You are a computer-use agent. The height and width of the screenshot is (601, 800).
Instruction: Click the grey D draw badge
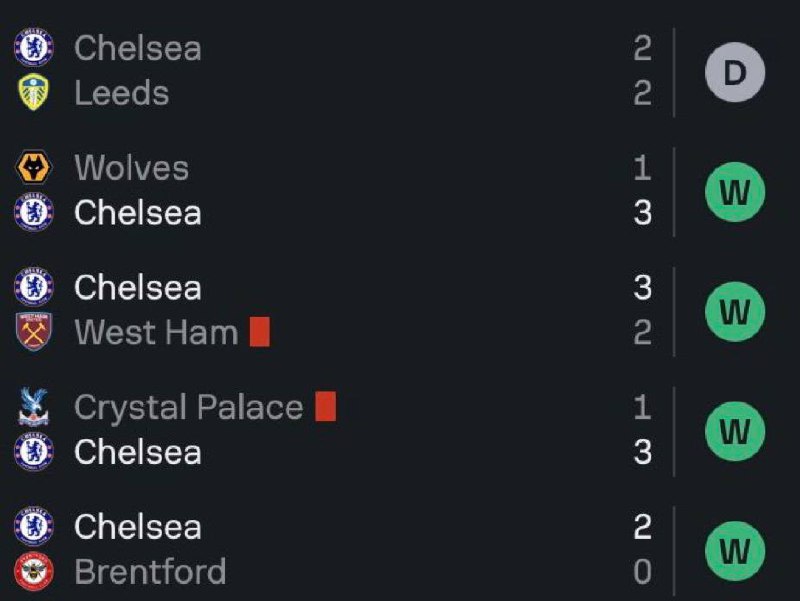click(735, 72)
